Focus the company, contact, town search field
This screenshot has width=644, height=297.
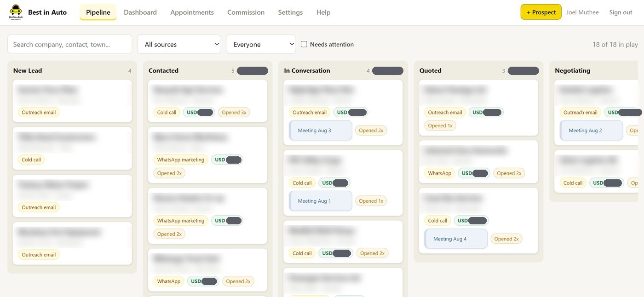pos(70,44)
